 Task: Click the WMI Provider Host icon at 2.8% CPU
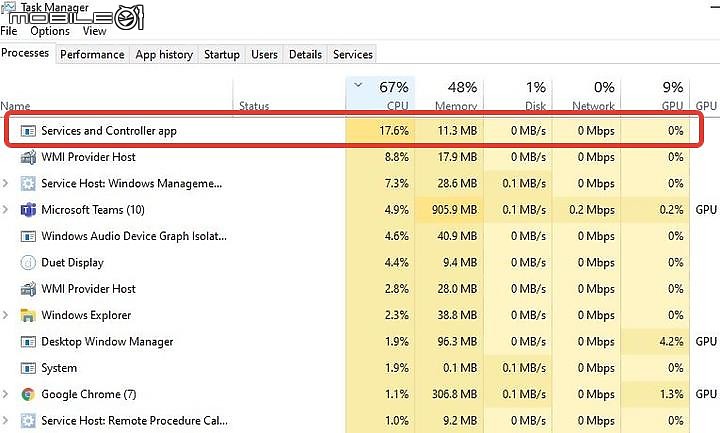28,289
